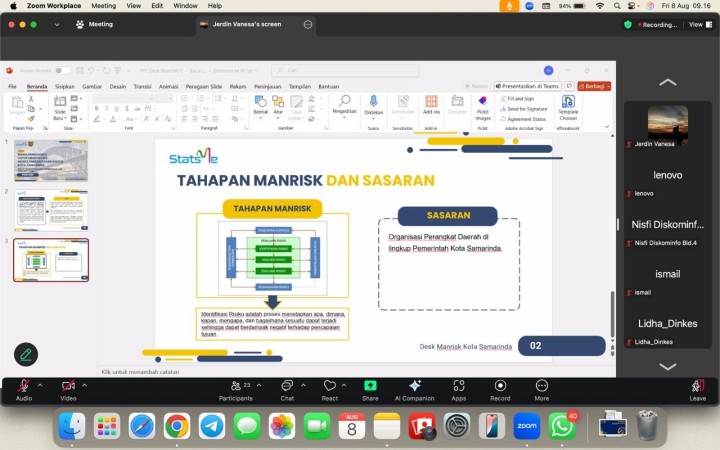Image resolution: width=720 pixels, height=450 pixels.
Task: Open the AI Companion icon
Action: tap(415, 386)
